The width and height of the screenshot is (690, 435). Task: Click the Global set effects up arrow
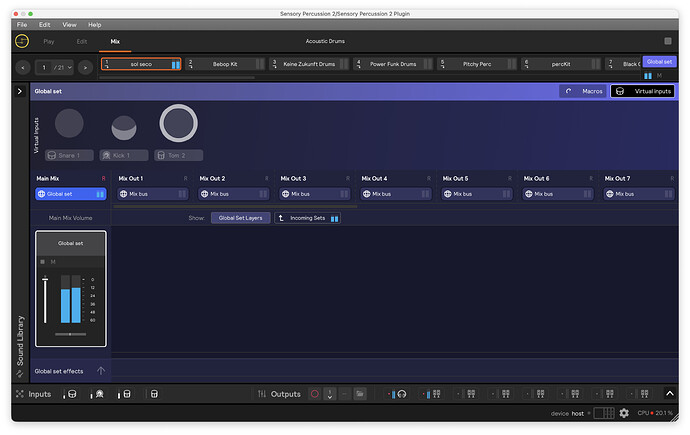101,371
